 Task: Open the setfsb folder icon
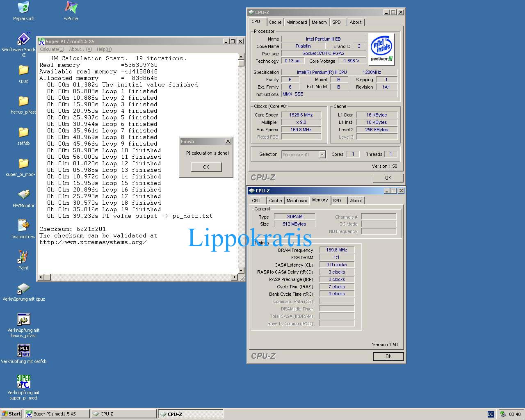tap(23, 132)
